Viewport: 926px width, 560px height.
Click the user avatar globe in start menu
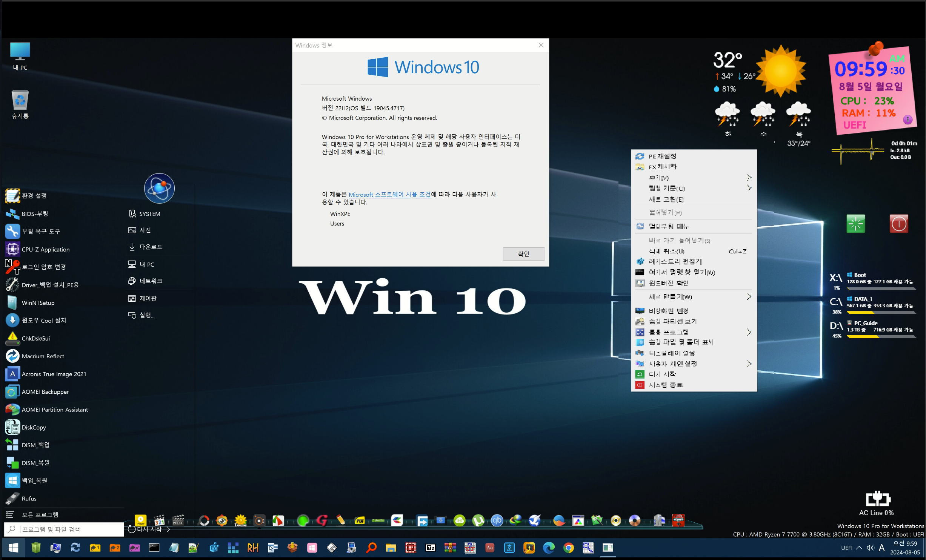point(159,188)
